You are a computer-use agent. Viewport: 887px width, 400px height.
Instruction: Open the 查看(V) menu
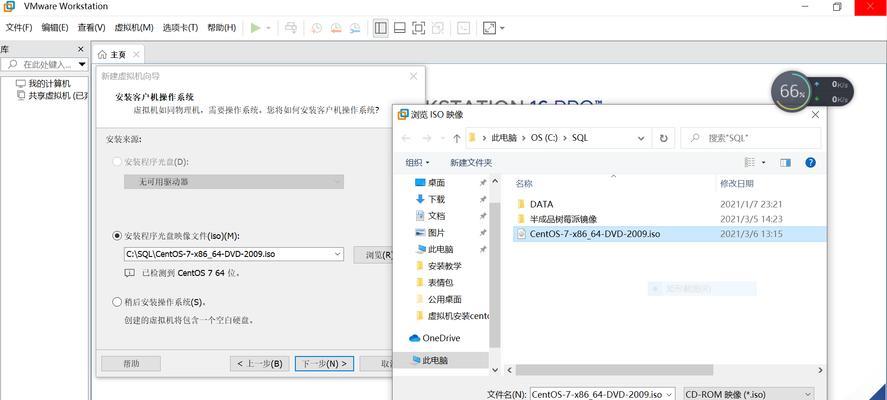pos(91,27)
